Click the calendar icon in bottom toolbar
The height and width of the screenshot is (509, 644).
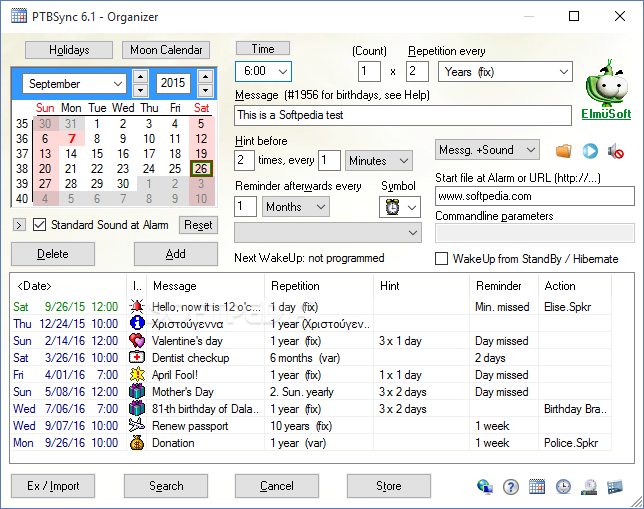(537, 487)
